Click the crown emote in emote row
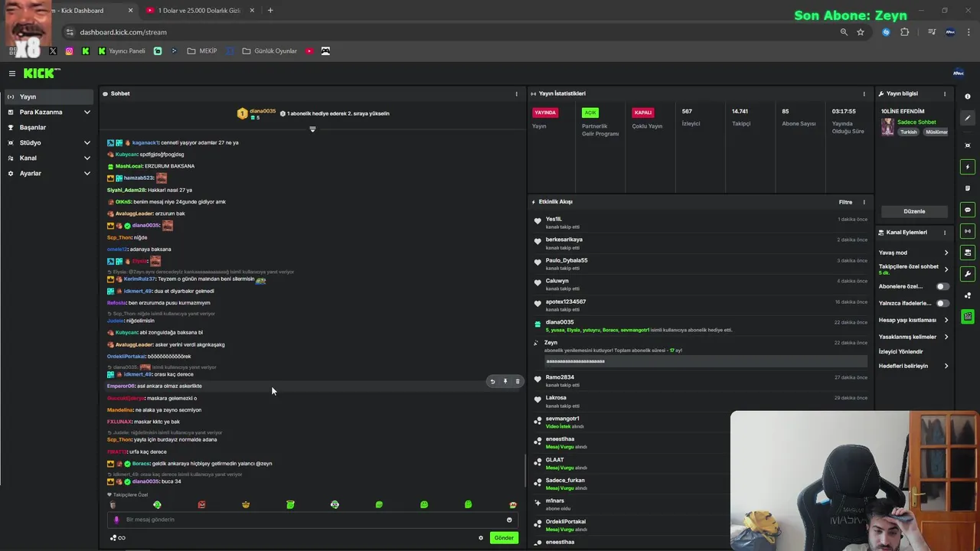Image resolution: width=980 pixels, height=551 pixels. (x=246, y=505)
